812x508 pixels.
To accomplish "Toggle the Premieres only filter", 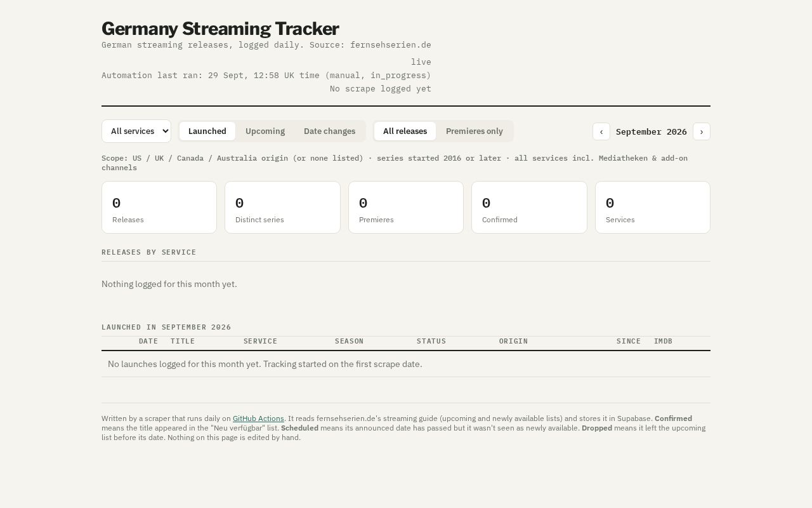I will pyautogui.click(x=475, y=131).
